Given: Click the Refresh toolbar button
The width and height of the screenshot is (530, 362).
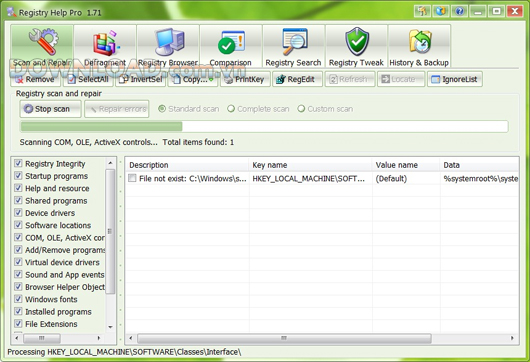Looking at the screenshot, I should click(350, 79).
